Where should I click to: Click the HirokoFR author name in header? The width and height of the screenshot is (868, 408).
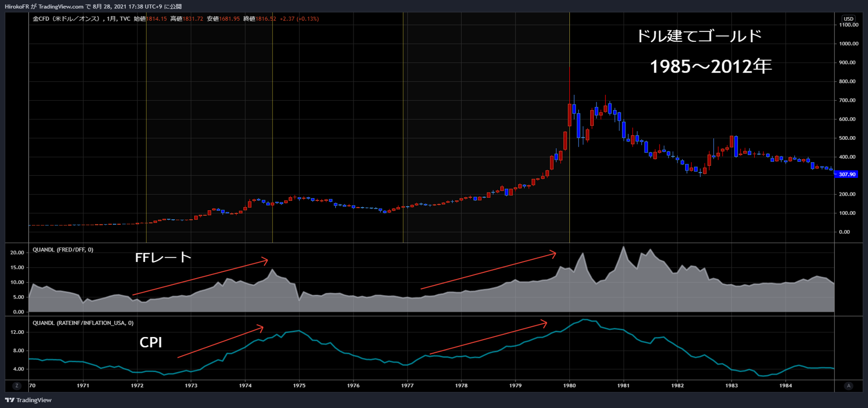click(x=19, y=6)
